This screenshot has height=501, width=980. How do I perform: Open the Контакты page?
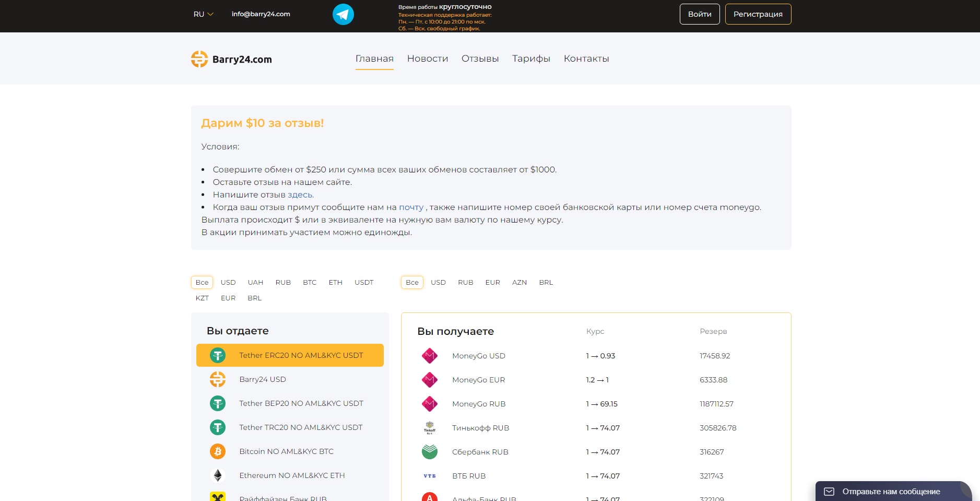586,59
